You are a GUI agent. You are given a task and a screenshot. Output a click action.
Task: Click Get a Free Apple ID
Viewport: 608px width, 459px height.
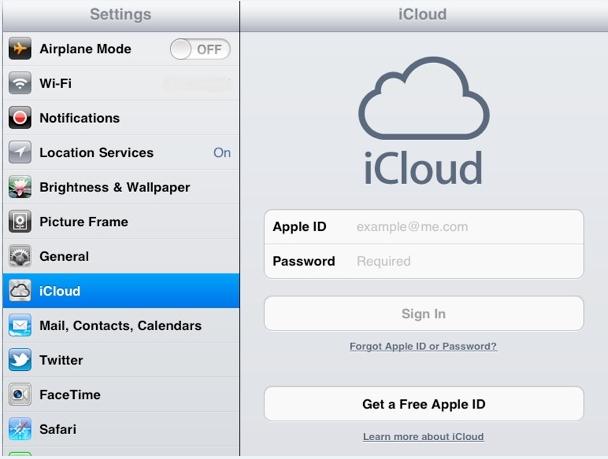coord(424,404)
